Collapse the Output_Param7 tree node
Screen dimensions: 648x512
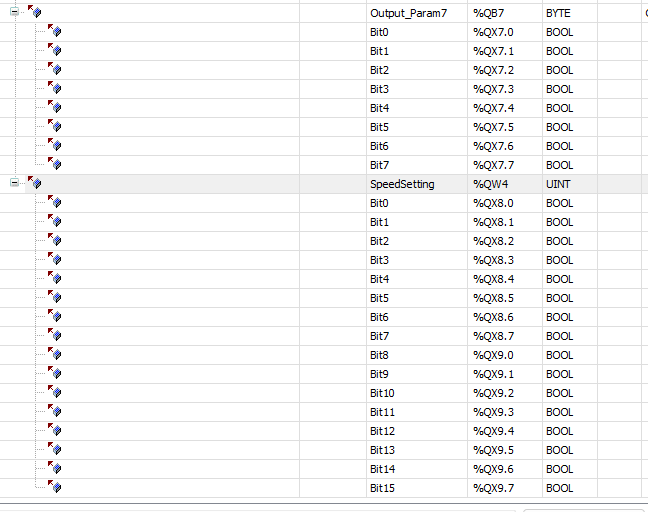[x=15, y=13]
